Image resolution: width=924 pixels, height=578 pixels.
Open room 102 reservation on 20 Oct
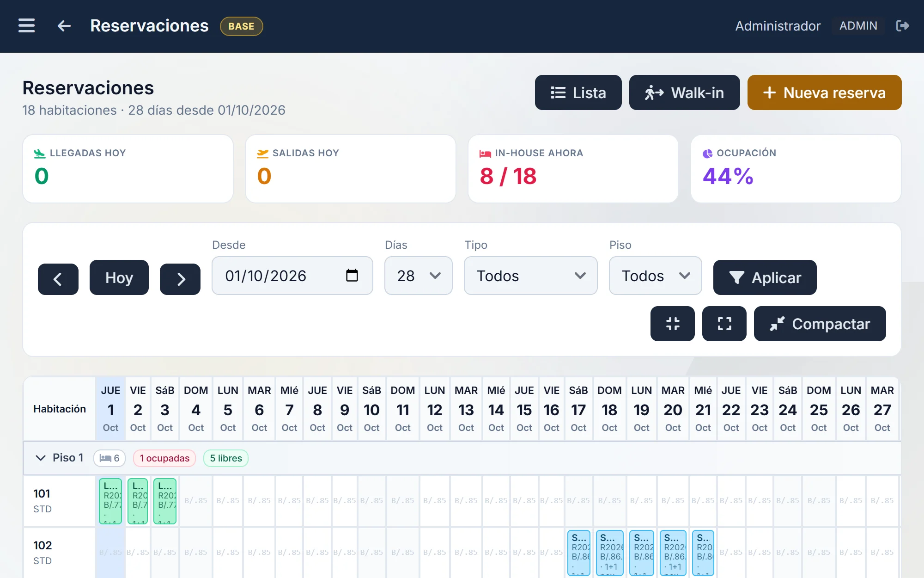[x=673, y=553]
